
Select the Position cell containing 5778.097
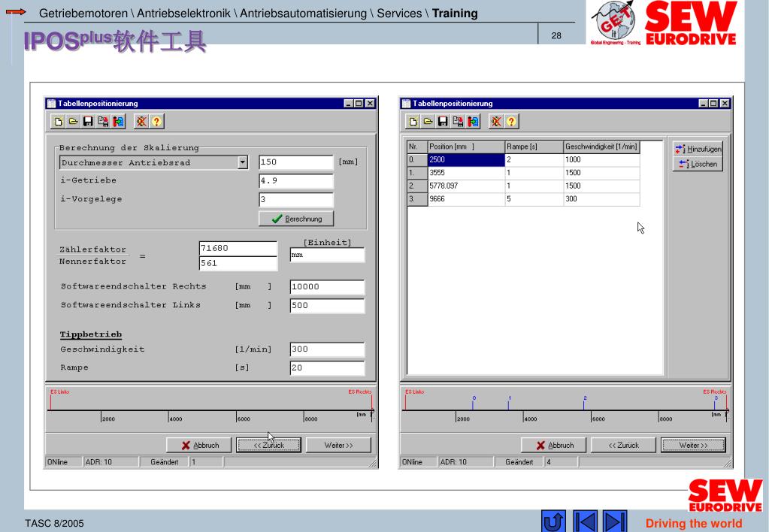tap(466, 186)
